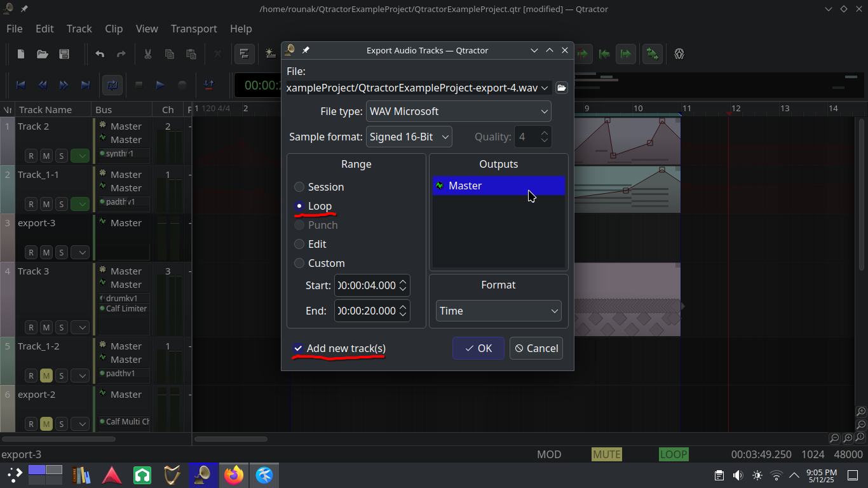Viewport: 868px width, 488px height.
Task: Save the session using the floppy disk icon
Action: pyautogui.click(x=64, y=54)
